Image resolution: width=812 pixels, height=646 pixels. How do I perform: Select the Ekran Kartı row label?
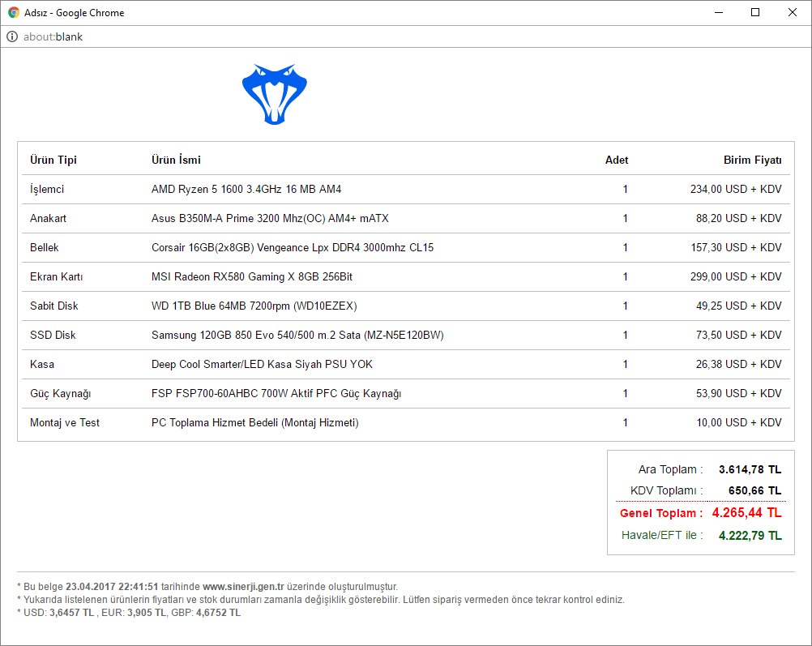pos(57,276)
